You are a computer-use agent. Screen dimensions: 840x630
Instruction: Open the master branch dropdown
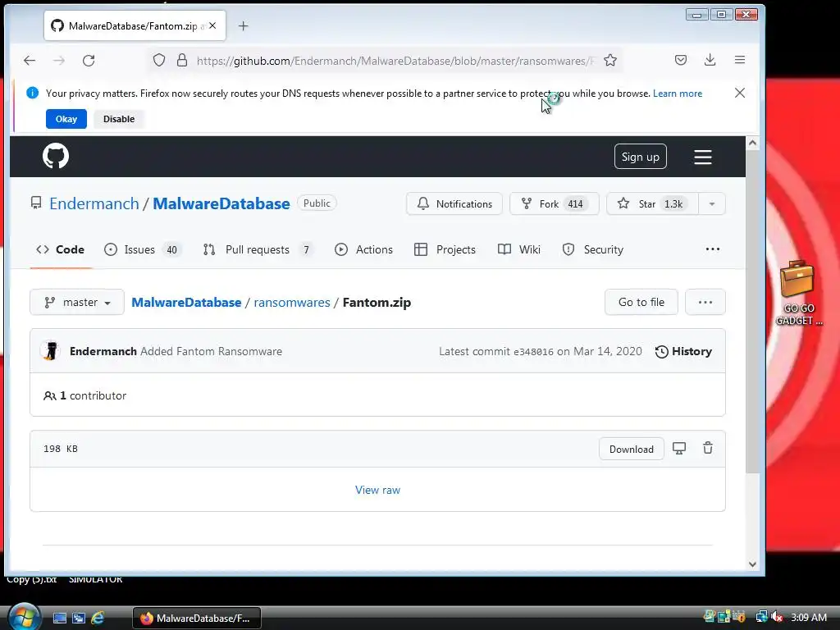point(77,302)
